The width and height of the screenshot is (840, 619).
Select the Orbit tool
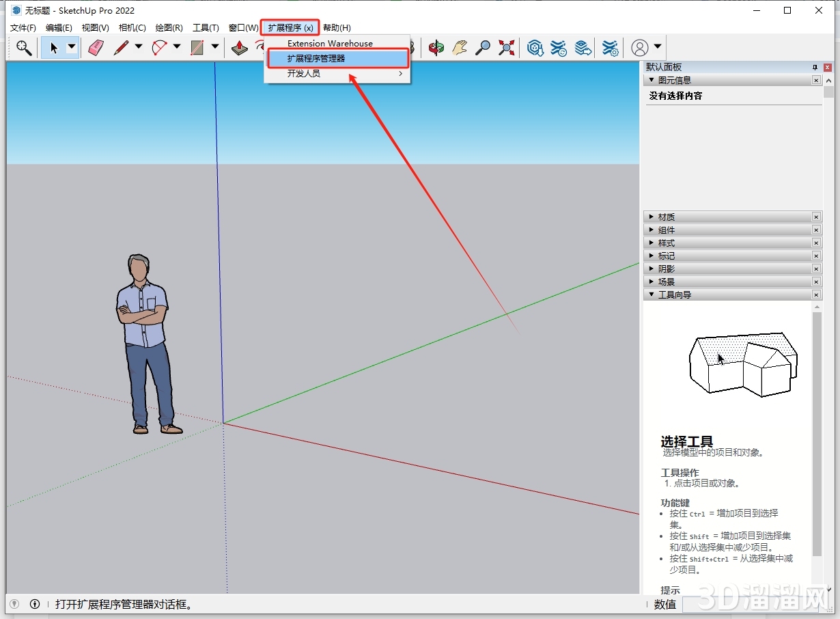(435, 48)
